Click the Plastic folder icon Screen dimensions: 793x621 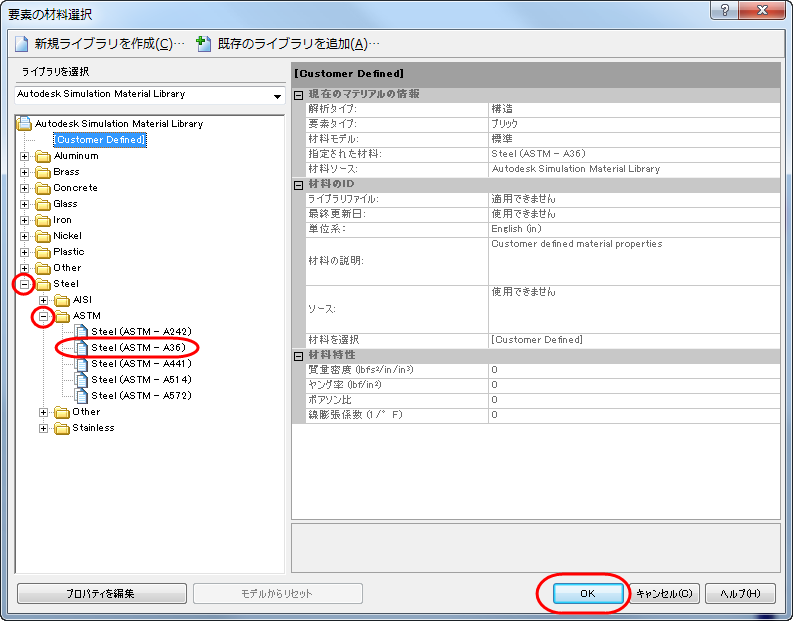point(43,252)
